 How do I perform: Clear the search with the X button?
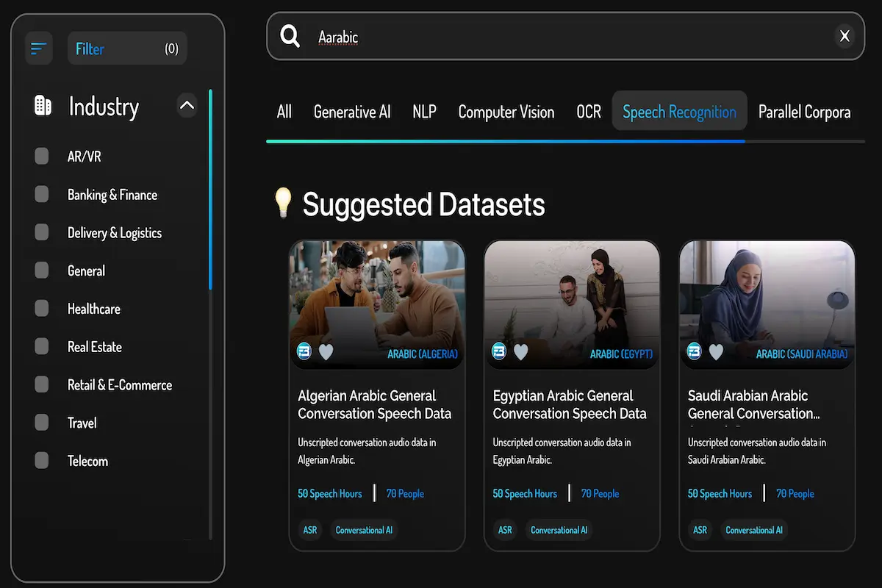point(845,36)
